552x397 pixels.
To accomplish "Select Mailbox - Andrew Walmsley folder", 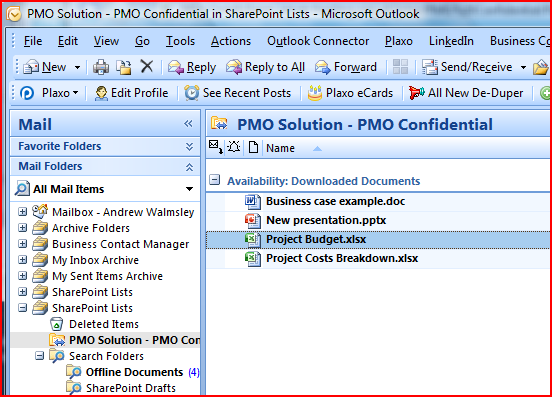I will click(x=123, y=212).
